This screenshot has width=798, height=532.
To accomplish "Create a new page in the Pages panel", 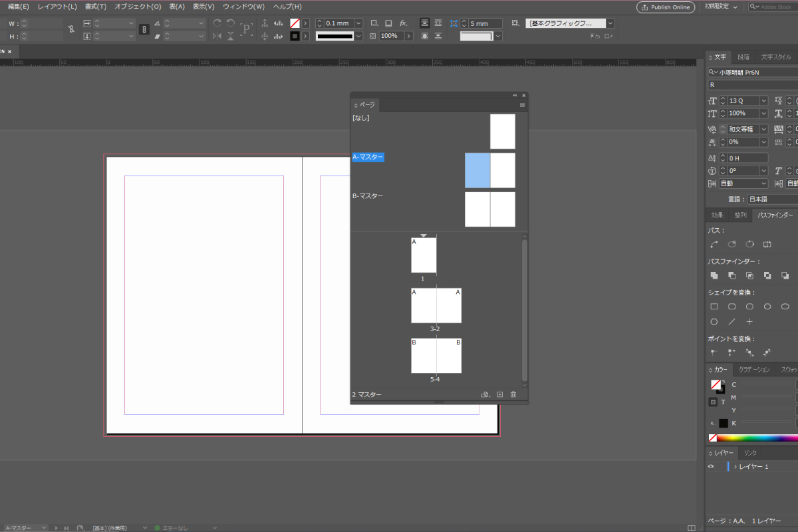I will point(499,394).
